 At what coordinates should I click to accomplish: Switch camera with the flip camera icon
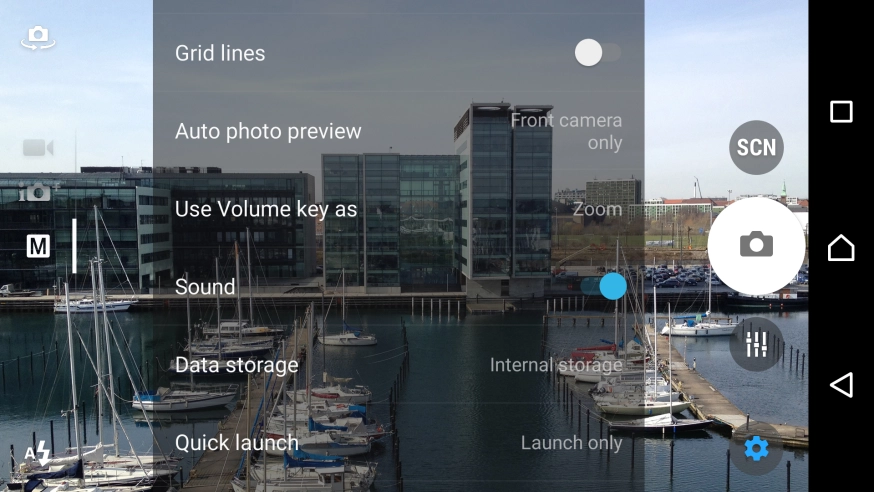coord(38,38)
